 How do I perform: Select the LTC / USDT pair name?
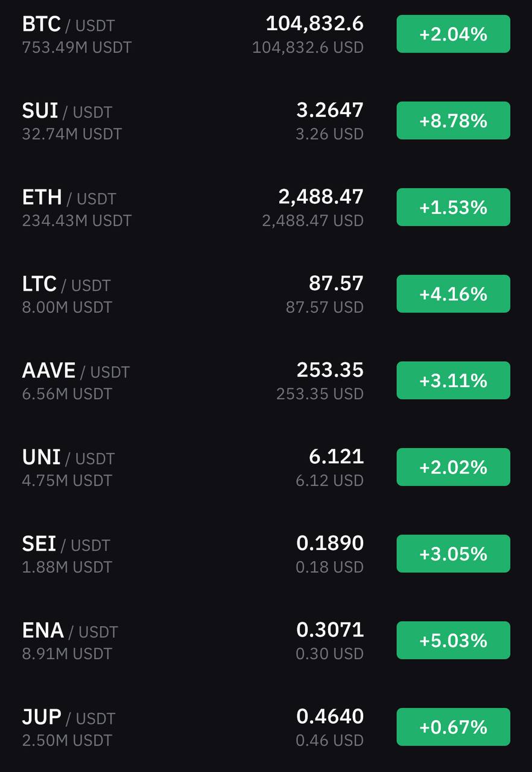pyautogui.click(x=66, y=284)
